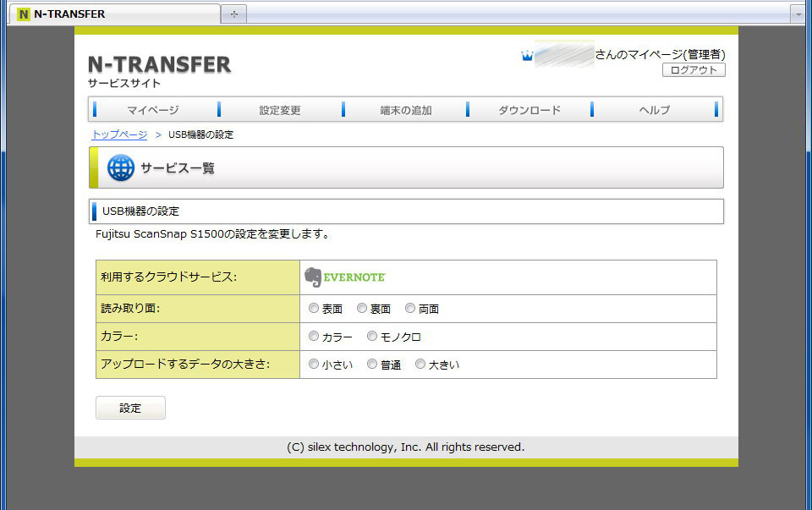Image resolution: width=812 pixels, height=510 pixels.
Task: Enable モノクロ color mode
Action: point(371,336)
